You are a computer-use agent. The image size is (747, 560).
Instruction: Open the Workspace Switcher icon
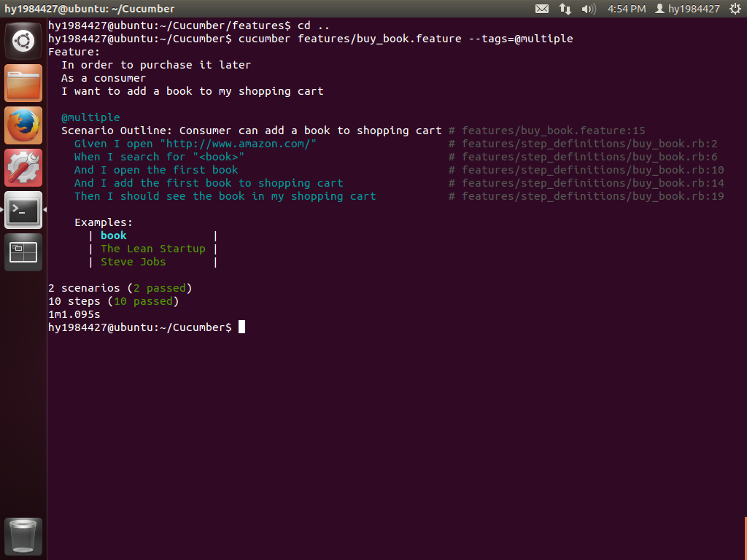23,252
